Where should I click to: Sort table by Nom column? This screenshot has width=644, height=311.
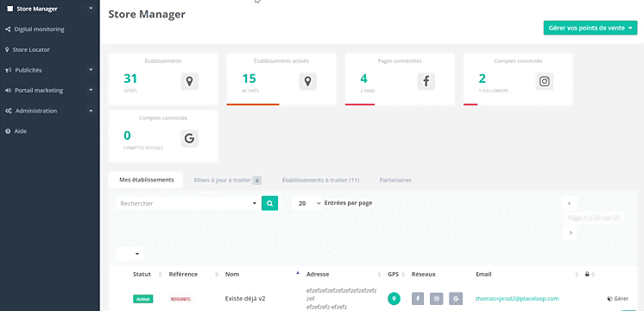point(232,274)
